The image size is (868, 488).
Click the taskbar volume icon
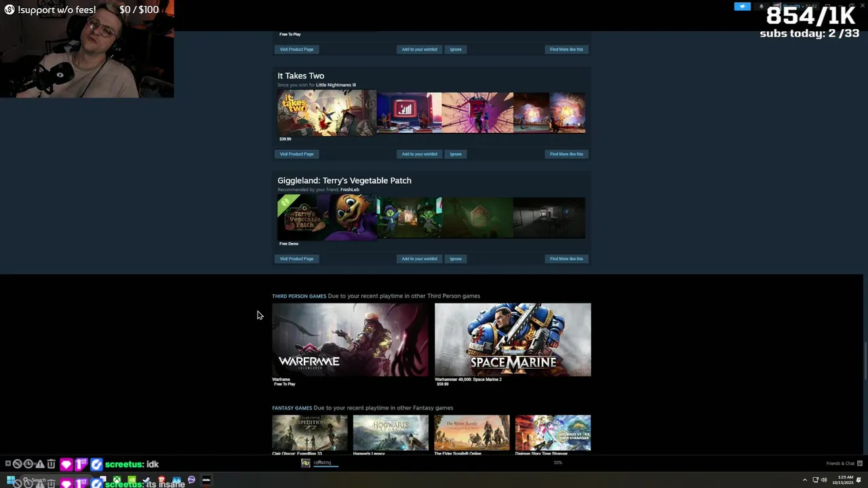click(x=824, y=481)
